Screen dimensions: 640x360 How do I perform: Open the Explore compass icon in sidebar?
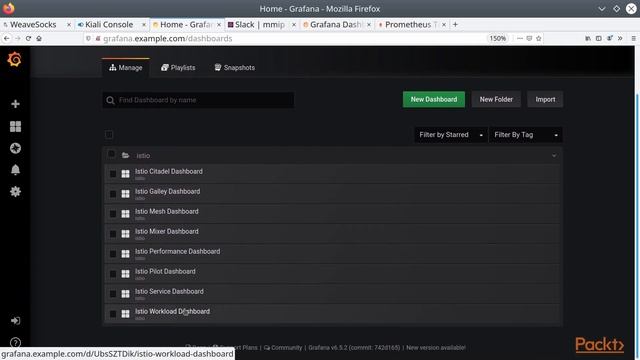click(x=15, y=148)
